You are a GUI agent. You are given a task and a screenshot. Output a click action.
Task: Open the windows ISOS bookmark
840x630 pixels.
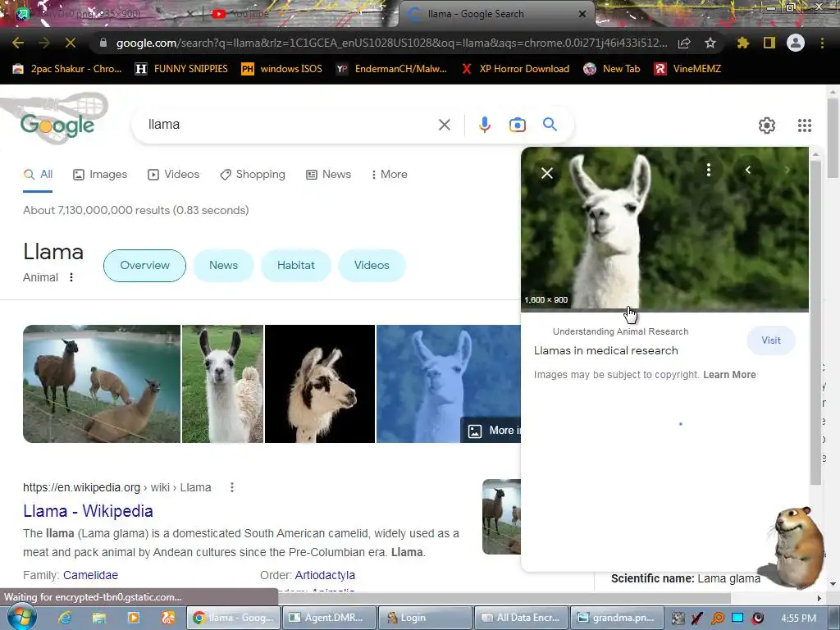click(x=282, y=69)
